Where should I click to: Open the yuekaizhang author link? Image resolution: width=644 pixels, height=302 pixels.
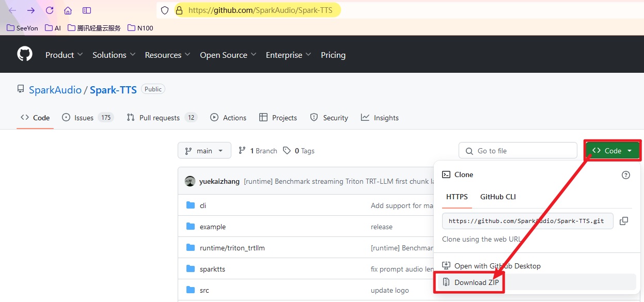219,181
